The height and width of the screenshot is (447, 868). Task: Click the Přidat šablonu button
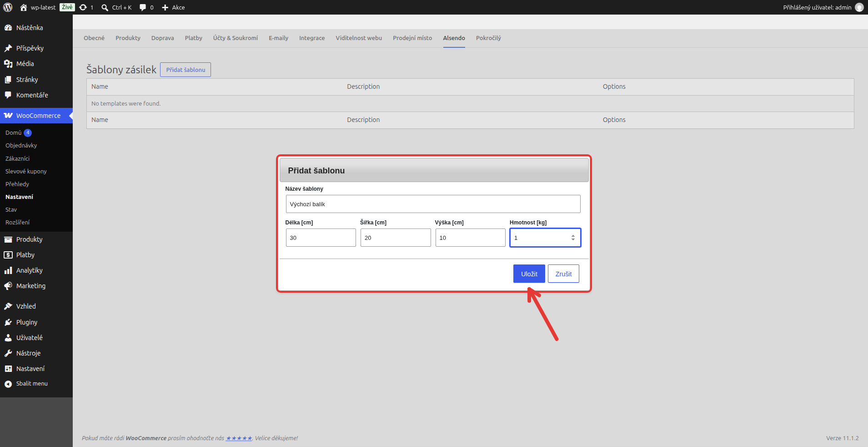(186, 70)
